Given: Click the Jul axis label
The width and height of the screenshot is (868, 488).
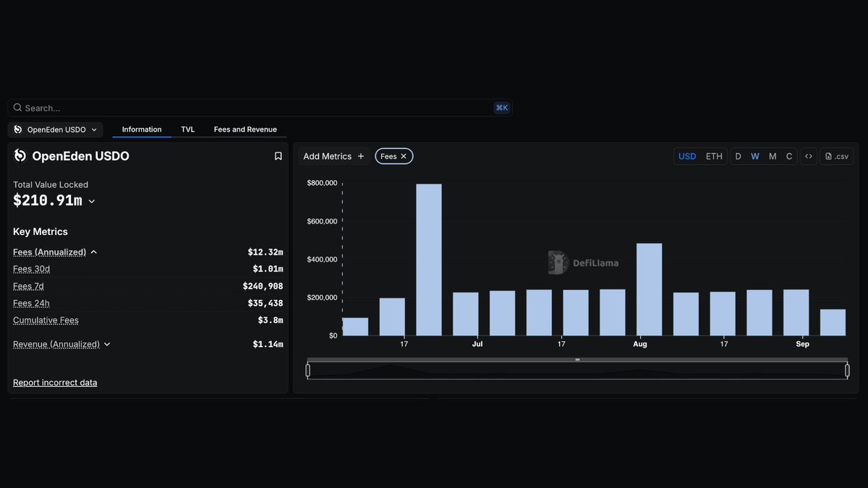Looking at the screenshot, I should coord(477,344).
